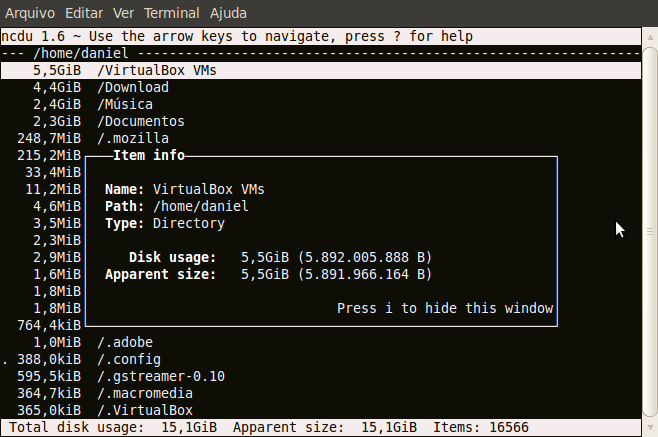Click the Item info dialog title
Screen dimensions: 658x437
(x=148, y=156)
